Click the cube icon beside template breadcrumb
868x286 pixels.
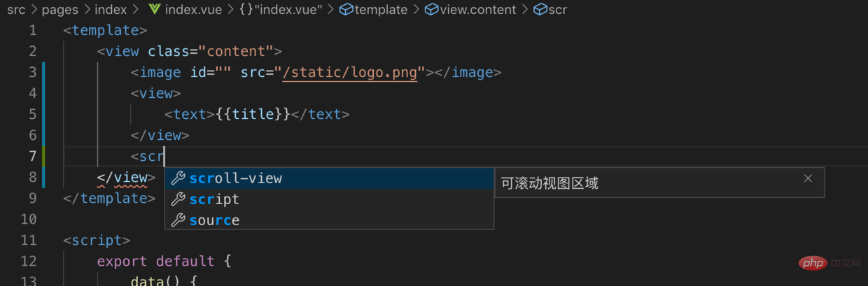[x=346, y=10]
